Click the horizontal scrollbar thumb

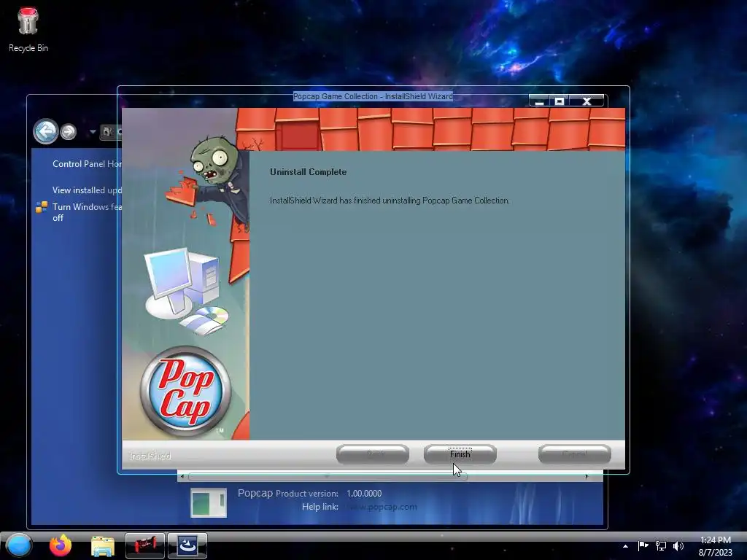click(328, 476)
